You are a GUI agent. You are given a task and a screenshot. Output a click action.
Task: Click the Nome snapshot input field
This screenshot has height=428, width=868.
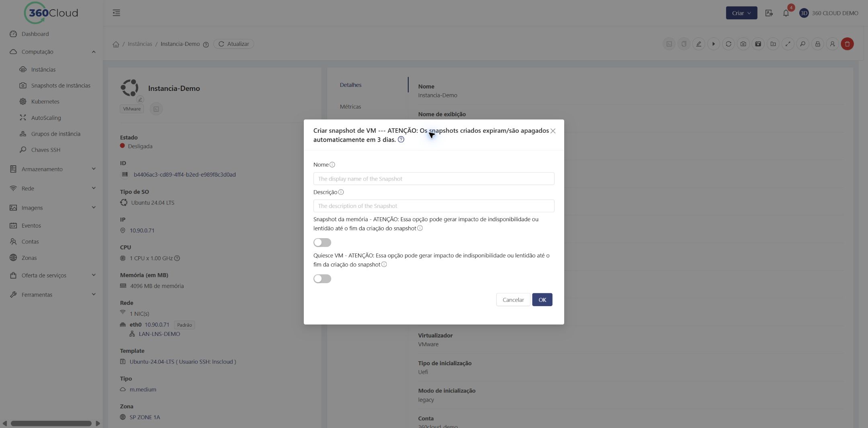(434, 179)
